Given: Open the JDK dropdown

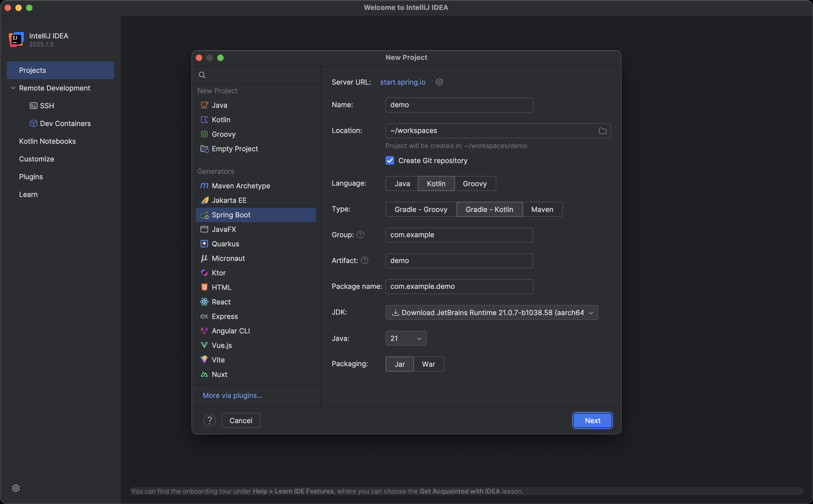Looking at the screenshot, I should coord(491,312).
